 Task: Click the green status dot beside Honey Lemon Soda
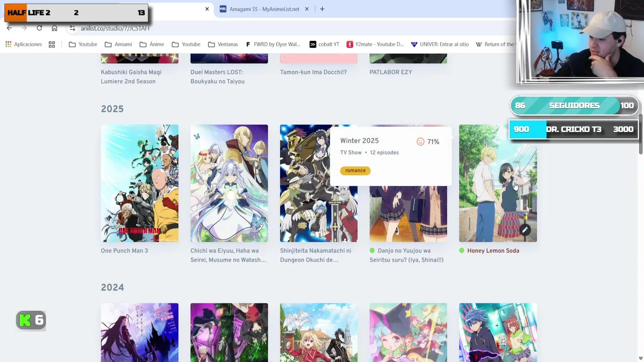coord(462,250)
